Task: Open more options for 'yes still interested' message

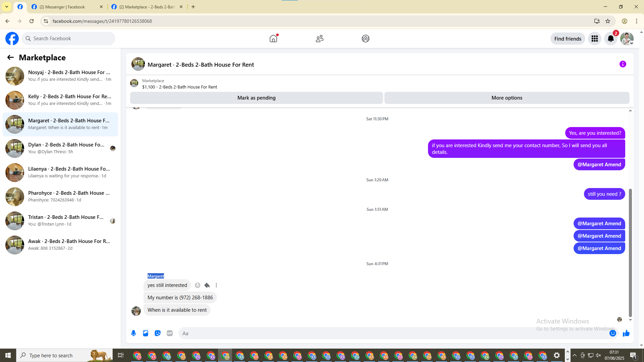Action: pyautogui.click(x=216, y=285)
